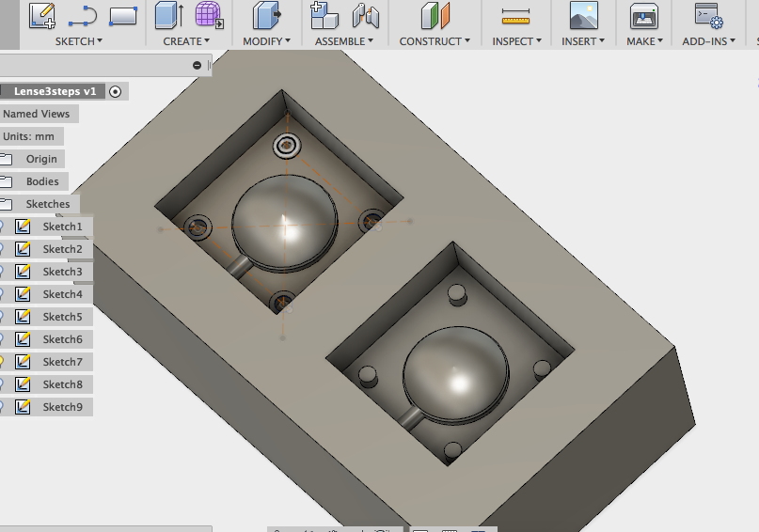Click the sketch icon beside Sketch6
Image resolution: width=759 pixels, height=532 pixels.
(x=23, y=339)
